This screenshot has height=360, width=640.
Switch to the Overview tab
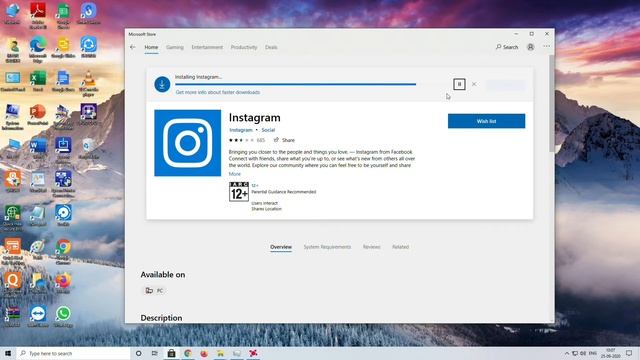click(x=281, y=247)
